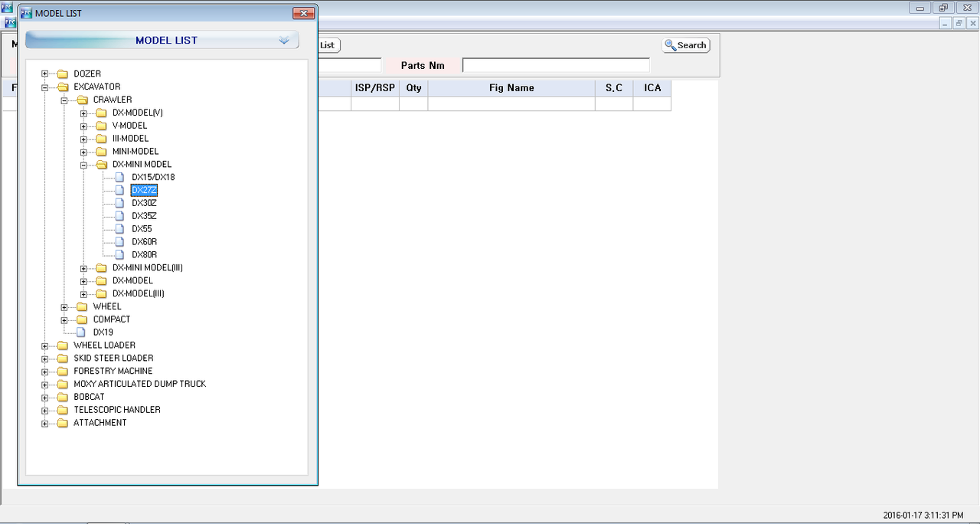This screenshot has width=980, height=524.
Task: Click the DX15/DX18 document icon
Action: (x=119, y=178)
